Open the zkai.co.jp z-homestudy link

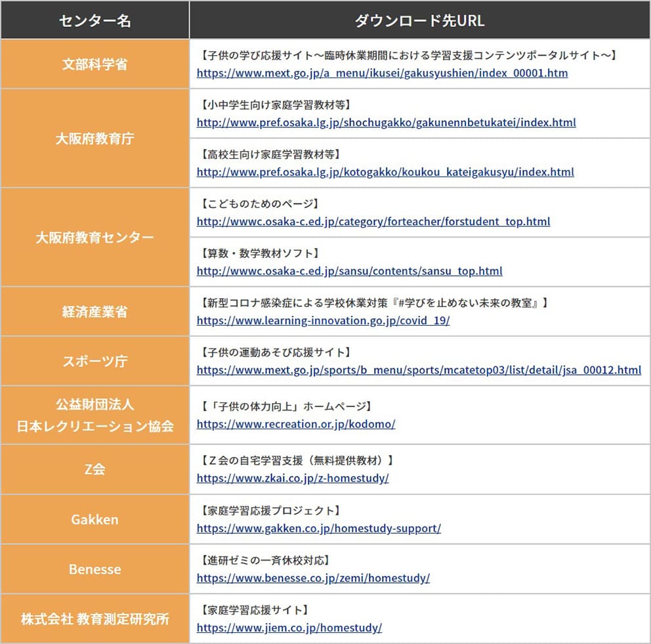click(x=293, y=478)
